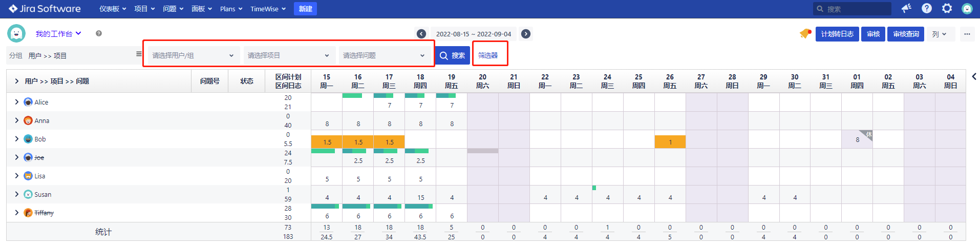Open the 请选择项目 dropdown
Image resolution: width=980 pixels, height=246 pixels.
[x=288, y=55]
